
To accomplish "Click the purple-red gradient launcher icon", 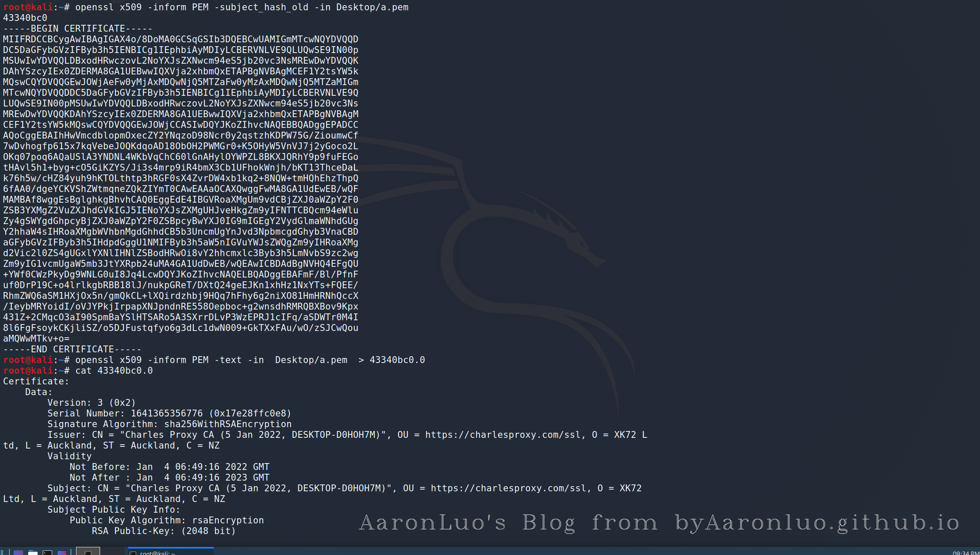I will point(62,552).
